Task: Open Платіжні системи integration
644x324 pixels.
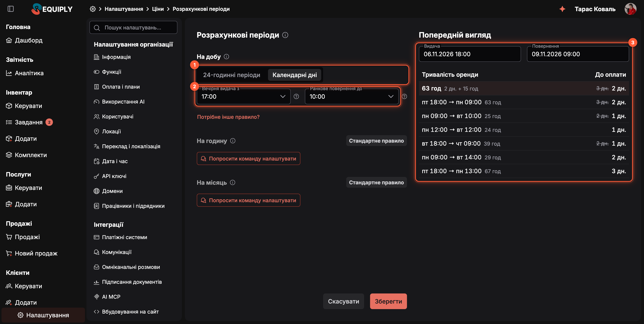Action: click(x=121, y=237)
